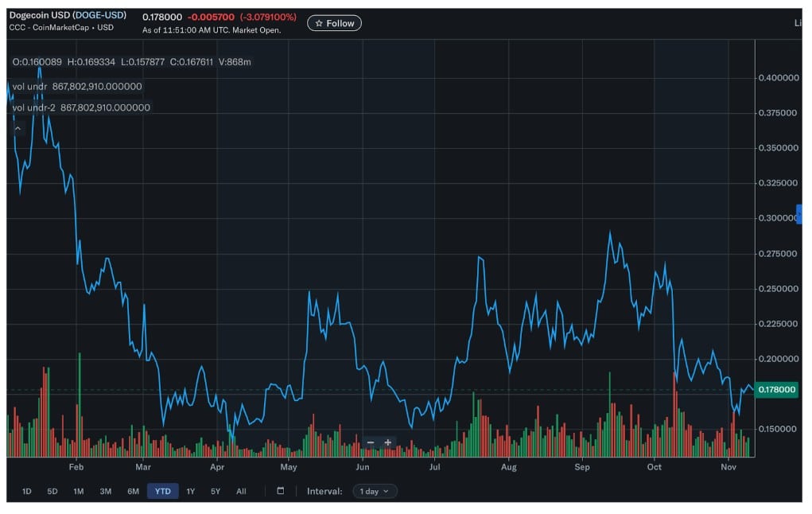This screenshot has height=514, width=812.
Task: Switch chart to 5Y range
Action: tap(216, 491)
